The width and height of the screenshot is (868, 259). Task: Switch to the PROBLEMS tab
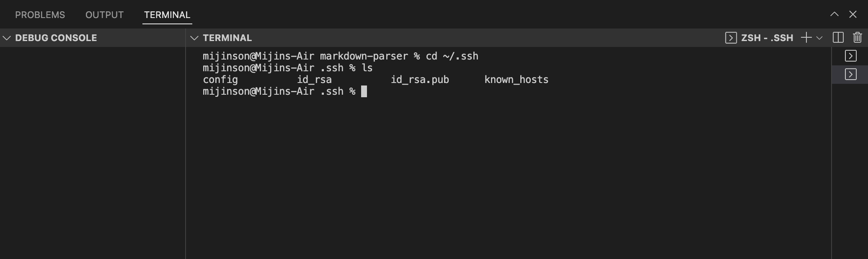[x=40, y=15]
